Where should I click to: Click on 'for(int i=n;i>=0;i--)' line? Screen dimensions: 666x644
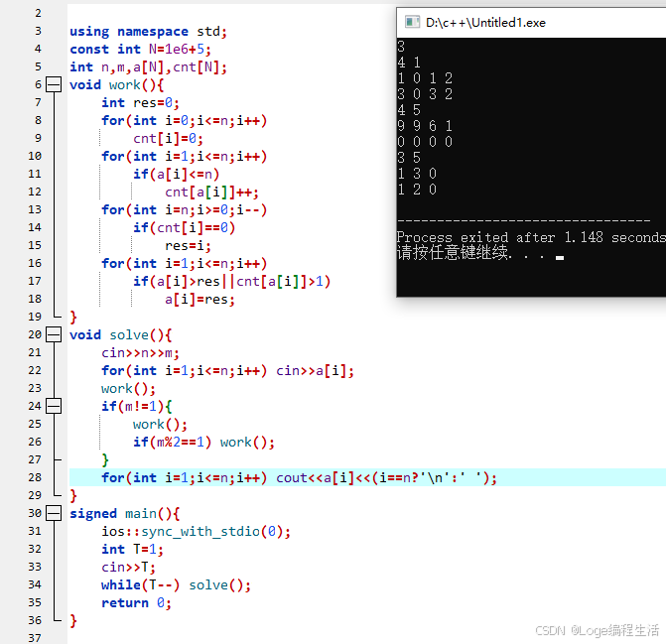184,210
